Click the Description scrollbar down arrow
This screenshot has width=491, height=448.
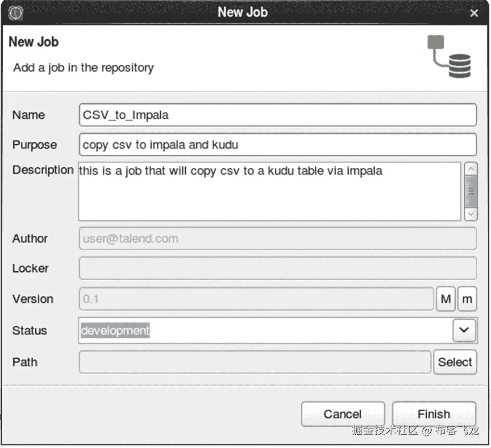[470, 215]
